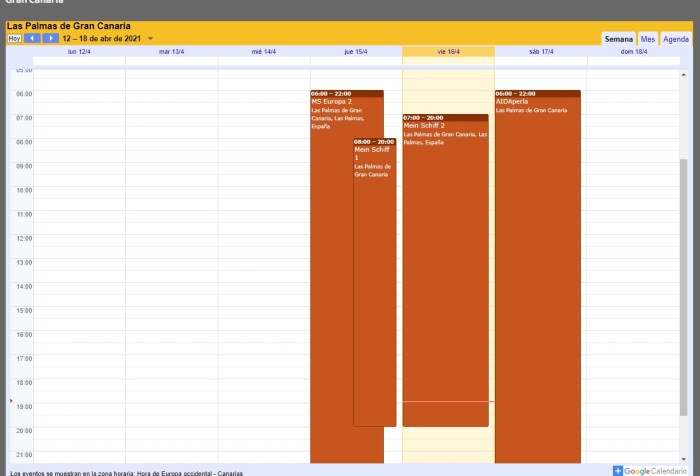Screen dimensions: 700x476
Task: Switch to the Agenda tab
Action: [676, 39]
